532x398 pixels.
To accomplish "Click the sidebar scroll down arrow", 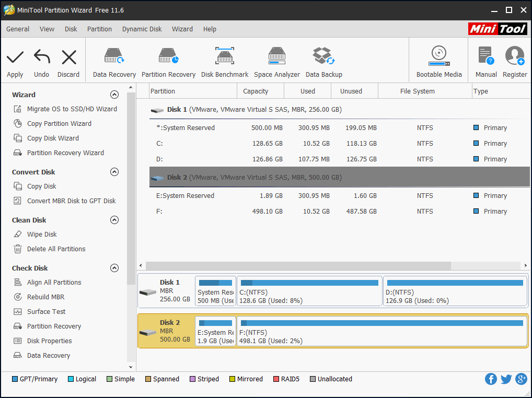I will pos(131,367).
